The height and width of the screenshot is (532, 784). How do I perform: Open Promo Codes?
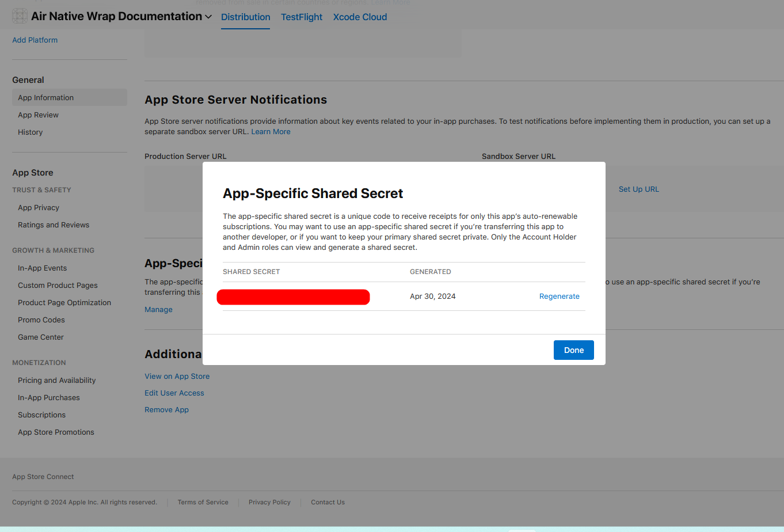pos(41,320)
